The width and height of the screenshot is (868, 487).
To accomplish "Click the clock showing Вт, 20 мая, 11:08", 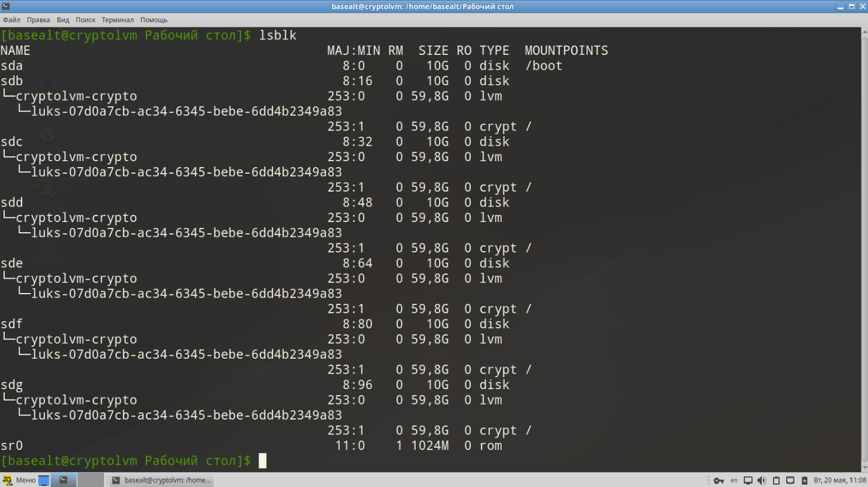I will tap(839, 480).
